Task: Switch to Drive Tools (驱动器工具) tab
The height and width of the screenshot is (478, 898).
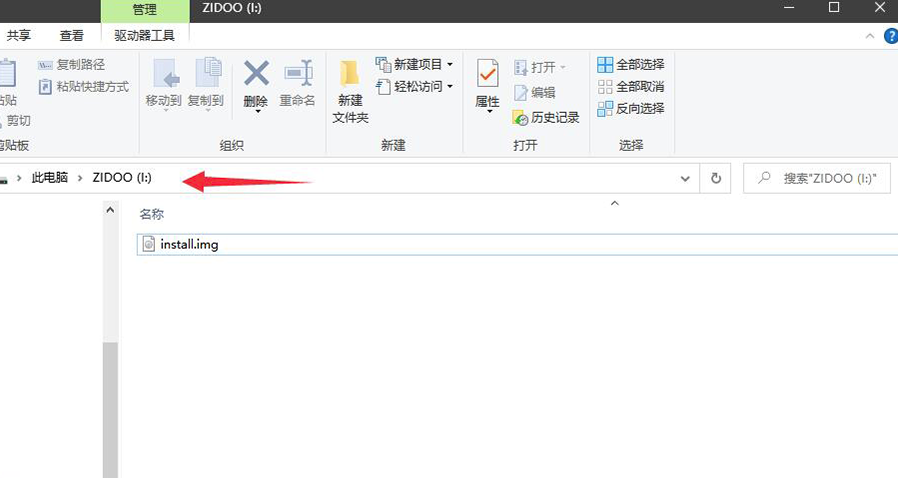Action: (144, 35)
